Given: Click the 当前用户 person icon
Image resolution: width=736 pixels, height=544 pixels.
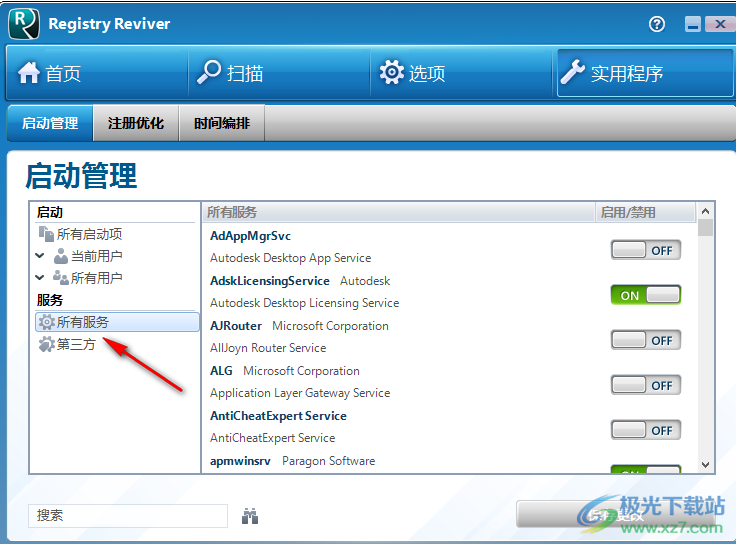Looking at the screenshot, I should 61,256.
